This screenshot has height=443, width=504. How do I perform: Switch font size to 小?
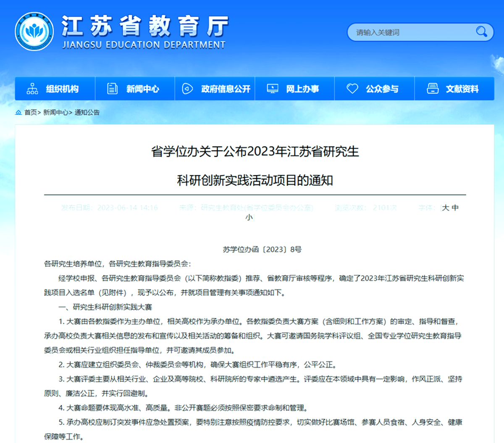coord(249,217)
